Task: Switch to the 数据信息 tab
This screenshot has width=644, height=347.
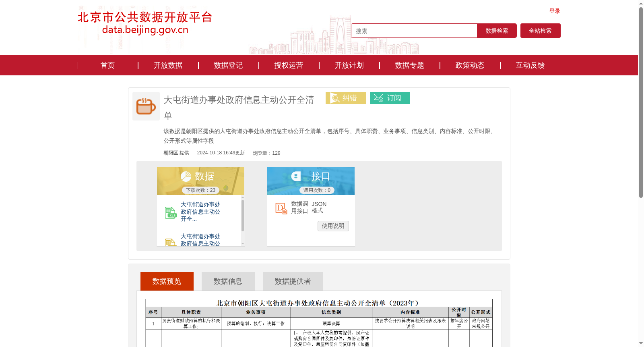Action: coord(228,281)
